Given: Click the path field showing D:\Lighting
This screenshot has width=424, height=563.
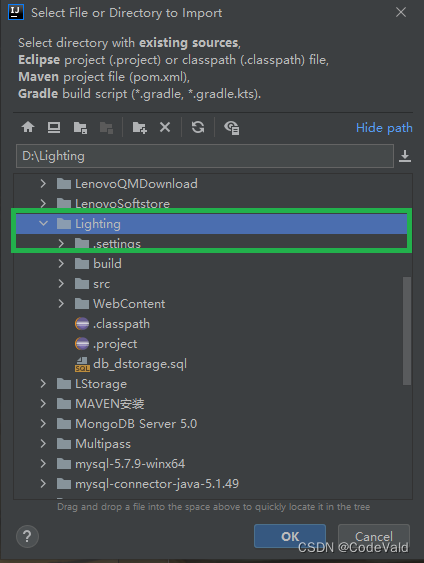Looking at the screenshot, I should click(205, 156).
